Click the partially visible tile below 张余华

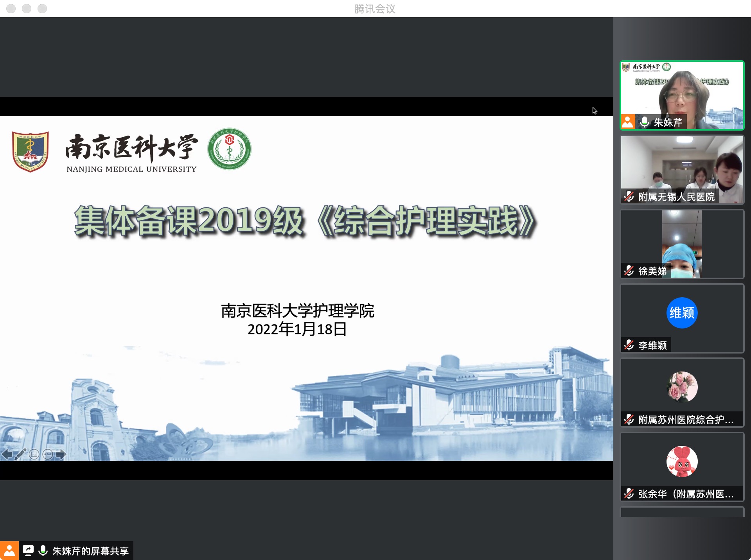coord(682,512)
